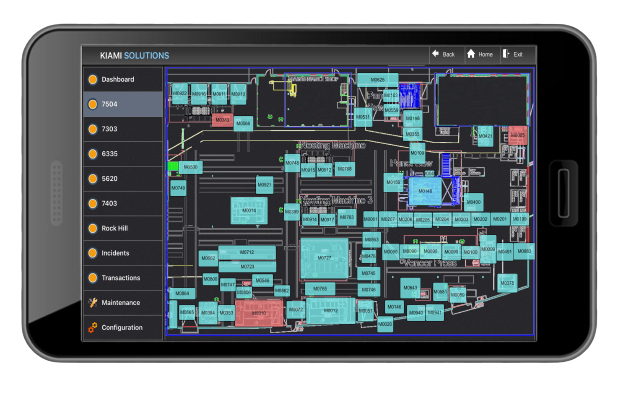Open the 6335 location in sidebar
Screen dimensions: 623x400
(x=121, y=154)
